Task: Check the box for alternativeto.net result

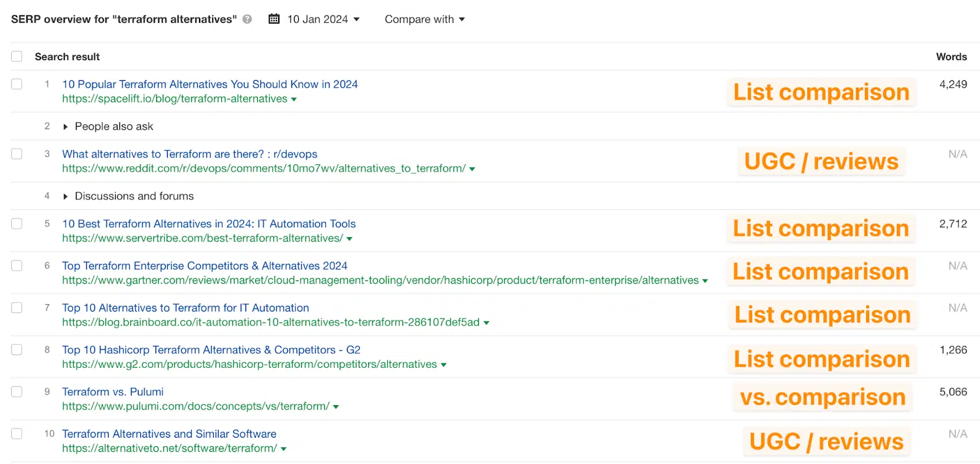Action: coord(17,433)
